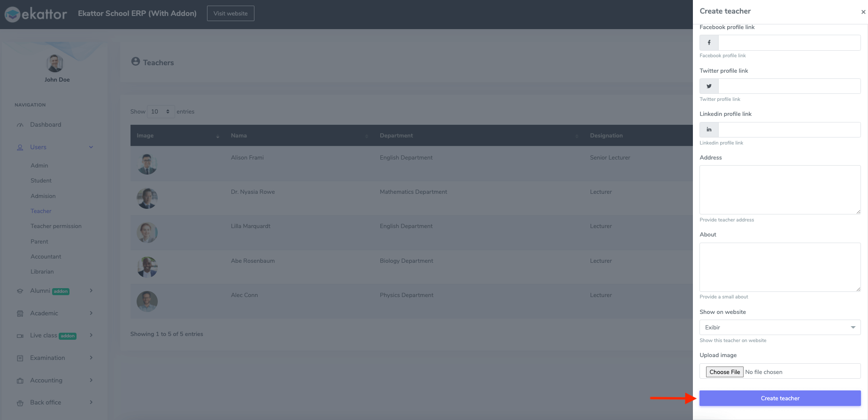Click the Examination icon in navigation

pyautogui.click(x=20, y=358)
